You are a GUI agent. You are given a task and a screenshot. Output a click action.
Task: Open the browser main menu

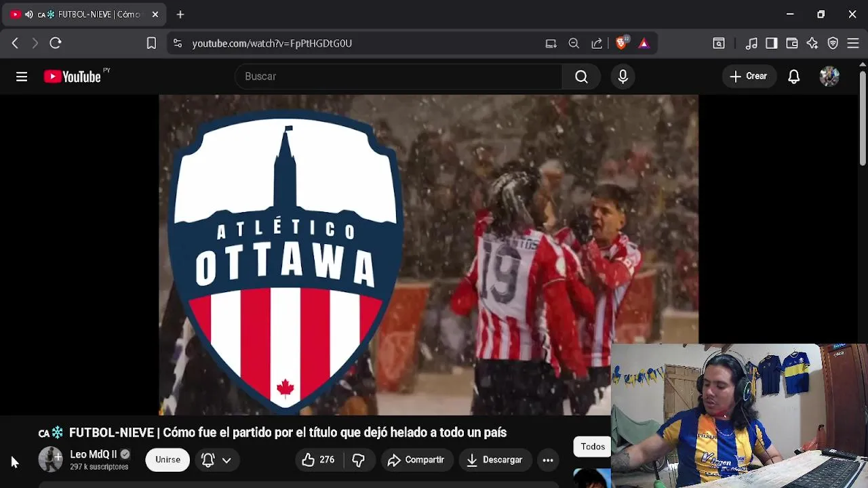point(853,43)
